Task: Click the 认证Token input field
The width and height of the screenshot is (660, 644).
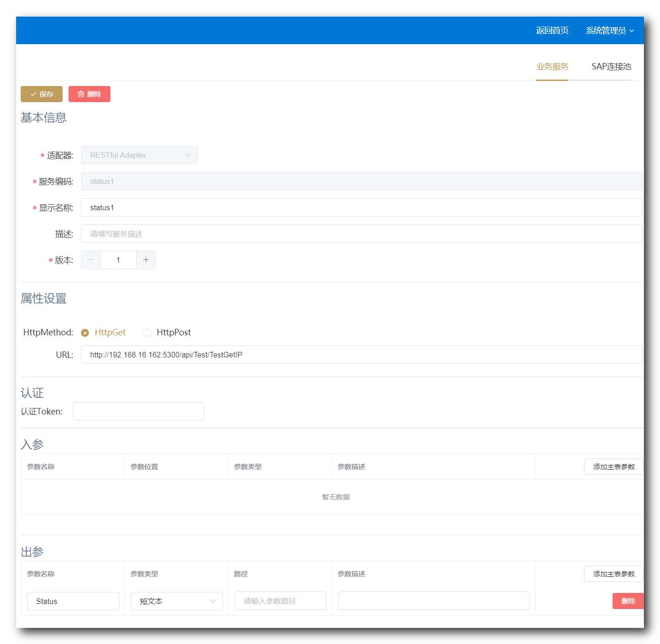Action: [139, 411]
